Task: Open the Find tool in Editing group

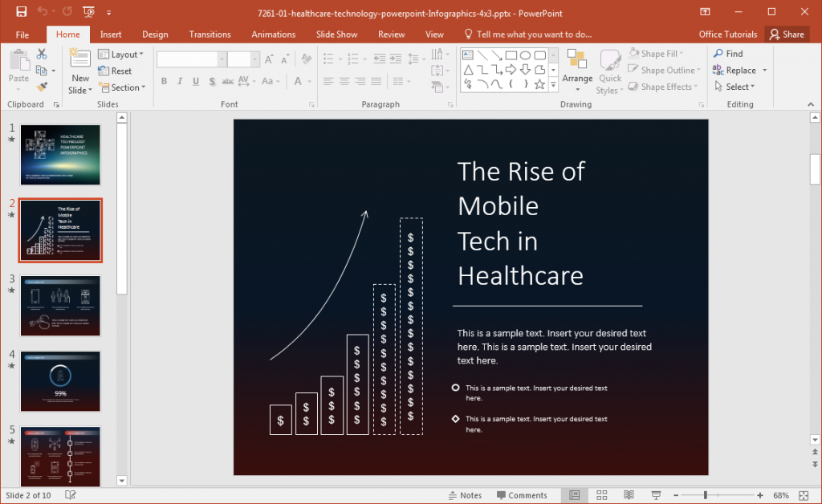Action: click(x=733, y=53)
